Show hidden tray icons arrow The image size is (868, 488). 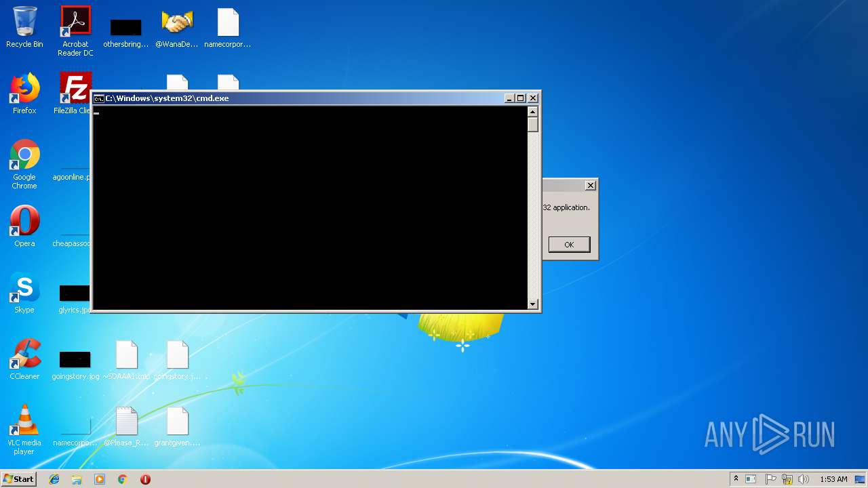coord(736,479)
